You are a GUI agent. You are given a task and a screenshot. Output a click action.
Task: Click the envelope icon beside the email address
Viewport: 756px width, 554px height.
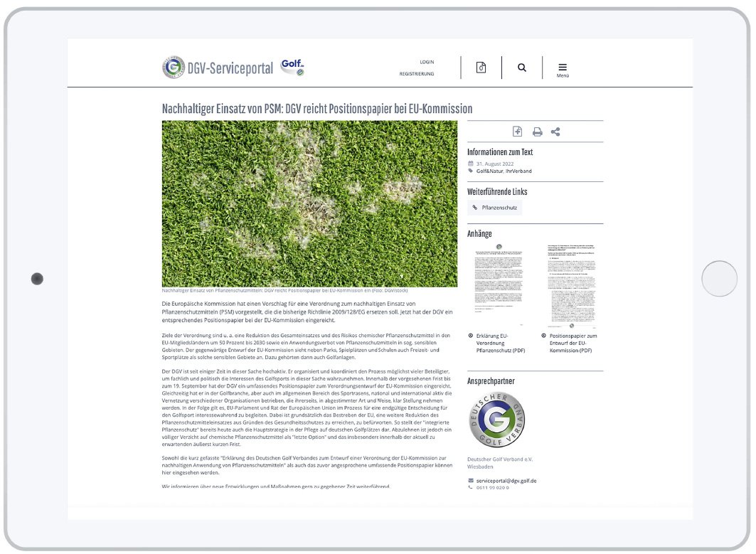(471, 481)
